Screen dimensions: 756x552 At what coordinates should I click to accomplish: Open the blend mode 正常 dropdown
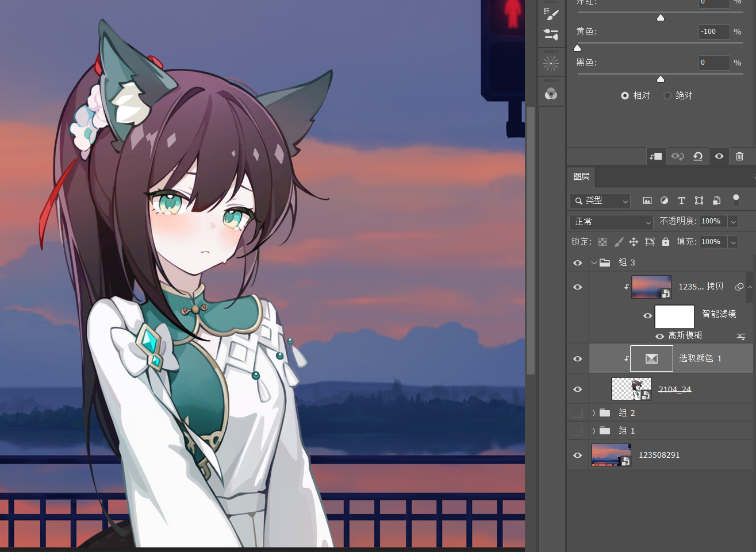(611, 222)
